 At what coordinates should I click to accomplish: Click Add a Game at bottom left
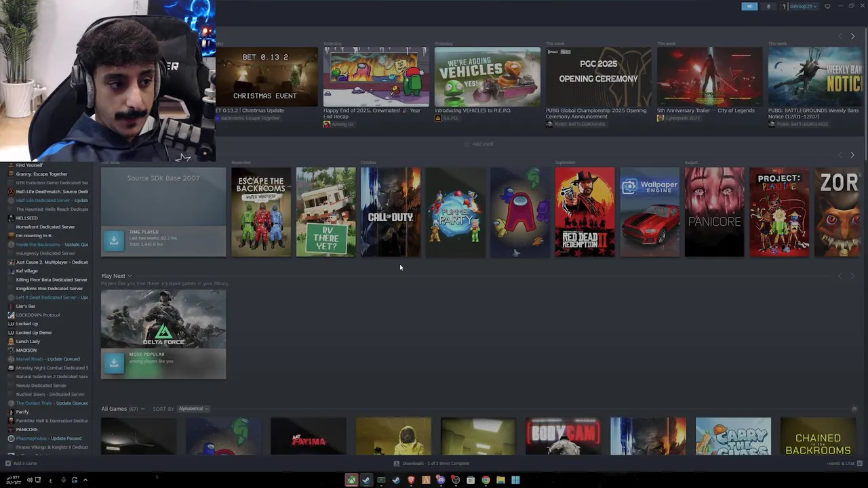21,464
